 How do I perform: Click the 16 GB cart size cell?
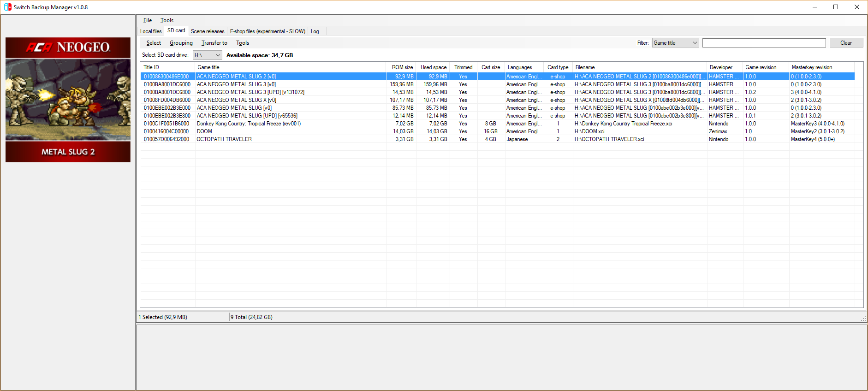click(491, 131)
